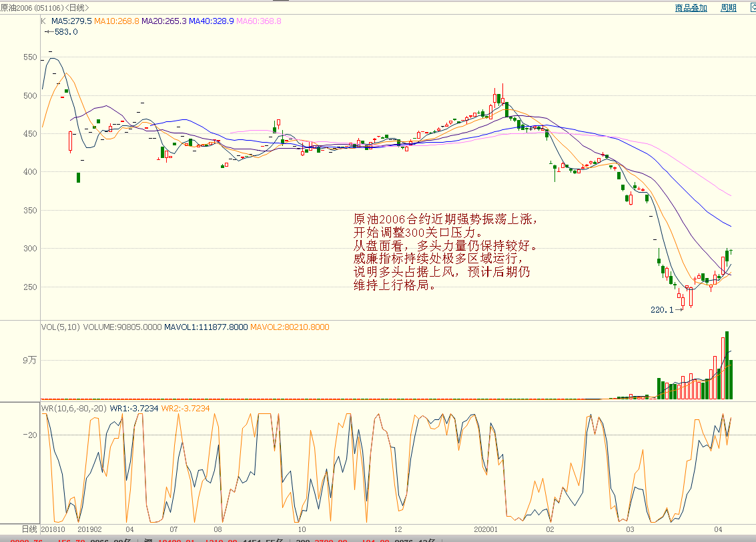Click the 12 month axis label

tap(398, 529)
